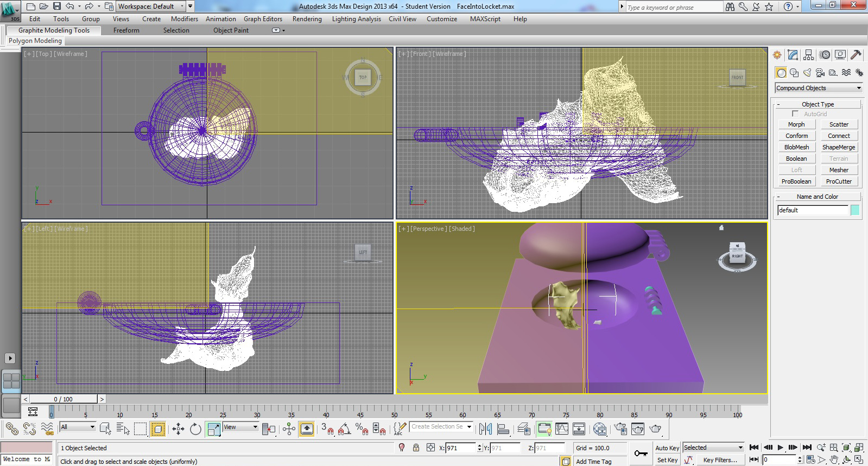Switch to the Freeform ribbon tab

pyautogui.click(x=126, y=30)
